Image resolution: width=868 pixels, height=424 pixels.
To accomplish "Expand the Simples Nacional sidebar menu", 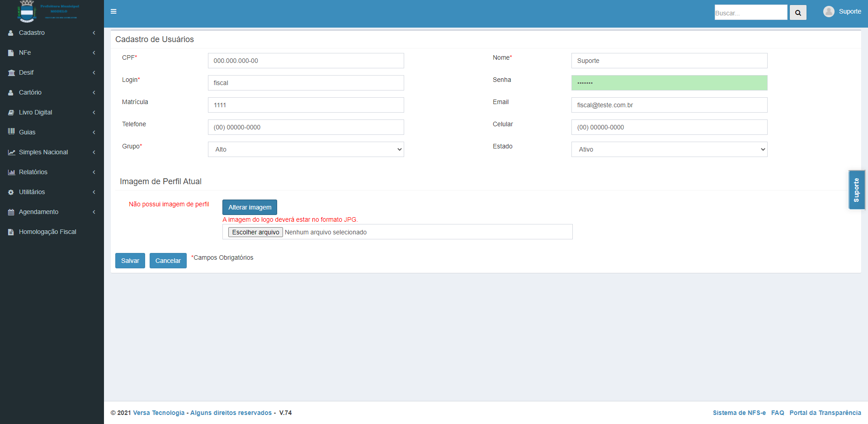I will coord(43,152).
